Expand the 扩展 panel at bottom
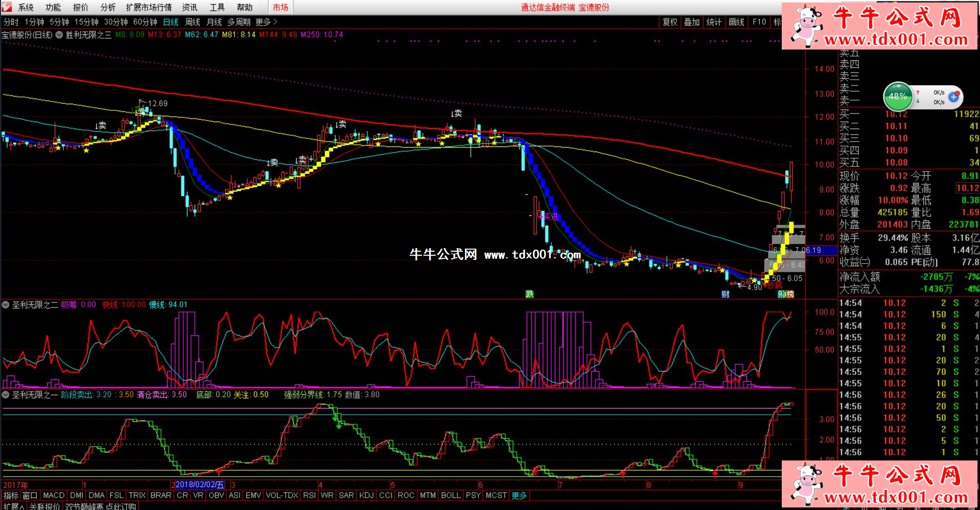Screen dimensions: 980x510 [14, 506]
